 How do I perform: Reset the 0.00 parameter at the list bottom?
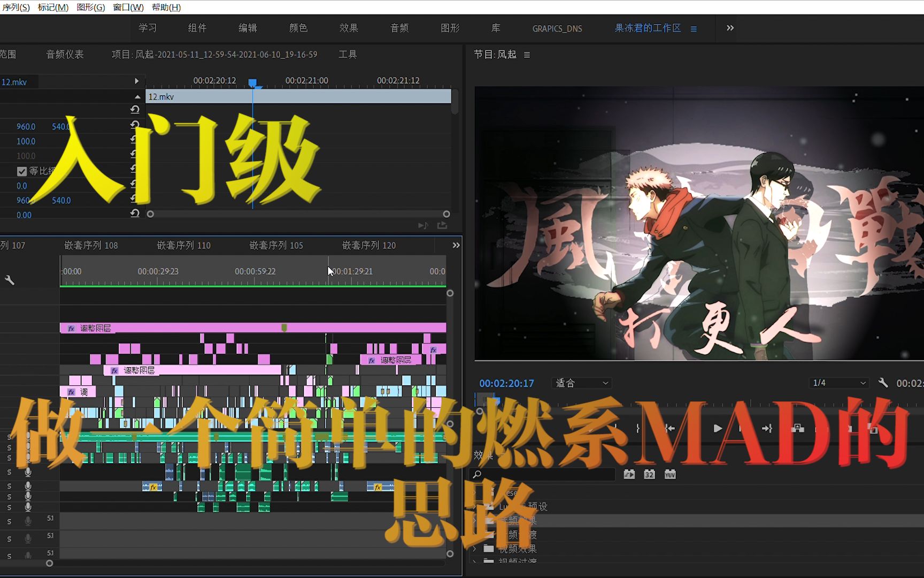pos(135,214)
